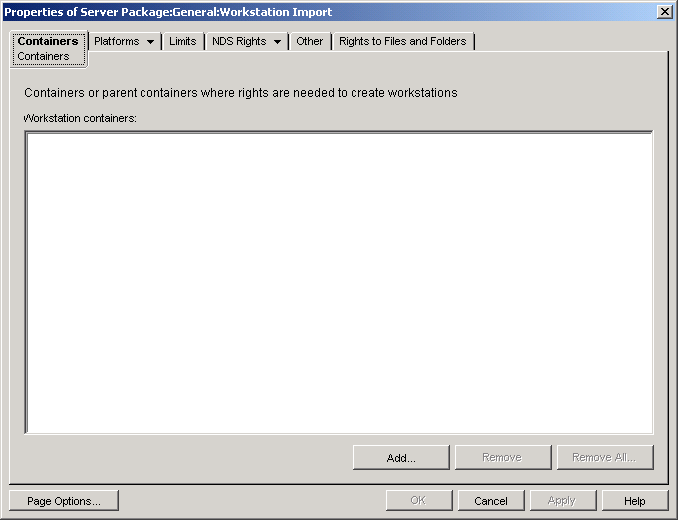Cancel the properties dialog

click(x=491, y=501)
